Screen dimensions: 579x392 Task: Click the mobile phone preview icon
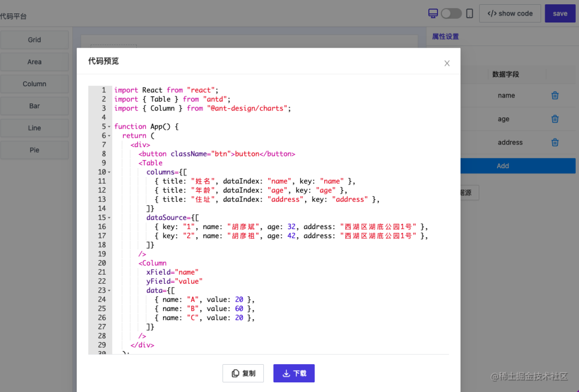(x=469, y=13)
